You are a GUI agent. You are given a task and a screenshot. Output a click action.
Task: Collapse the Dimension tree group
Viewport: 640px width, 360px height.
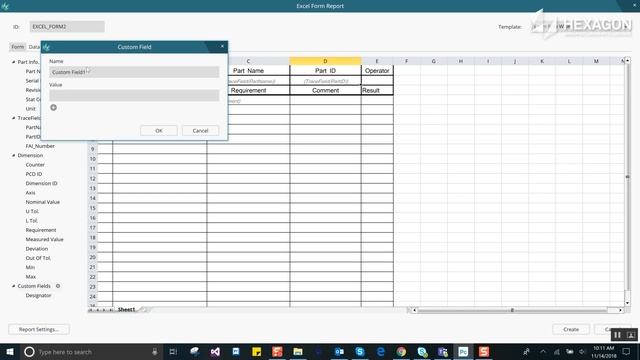13,156
